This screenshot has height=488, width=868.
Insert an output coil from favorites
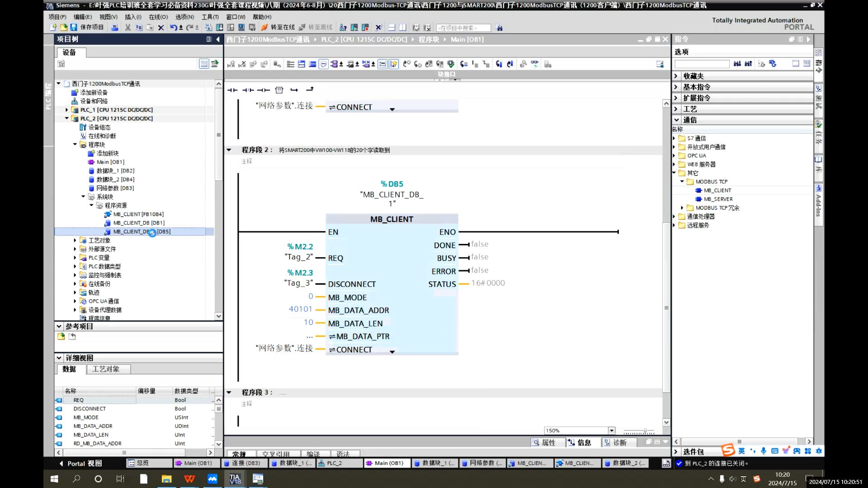(264, 90)
